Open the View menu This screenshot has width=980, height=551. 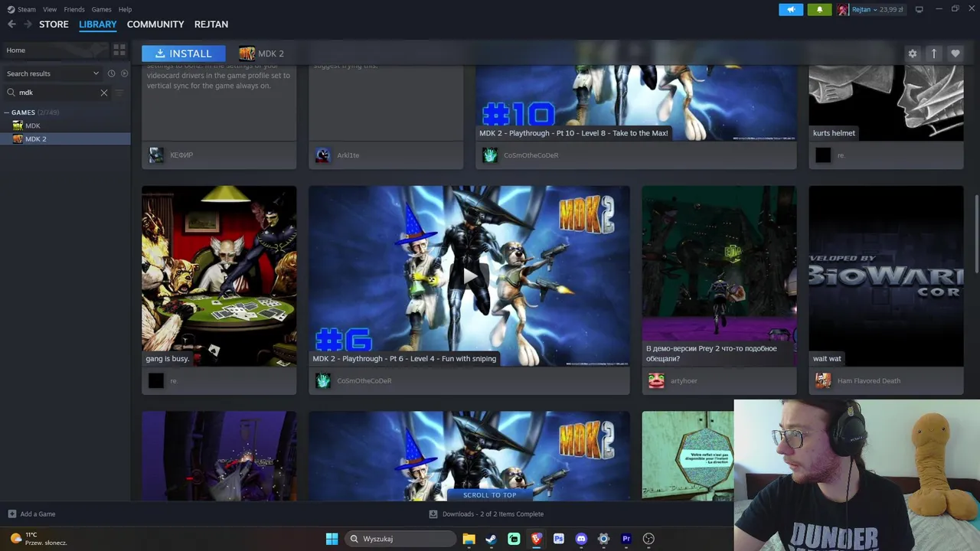50,9
